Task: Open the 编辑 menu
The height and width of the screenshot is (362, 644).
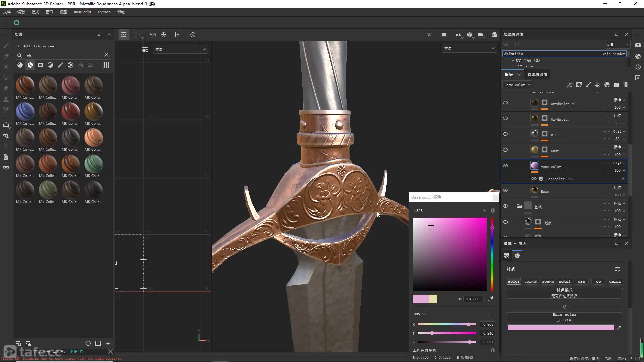Action: click(21, 12)
